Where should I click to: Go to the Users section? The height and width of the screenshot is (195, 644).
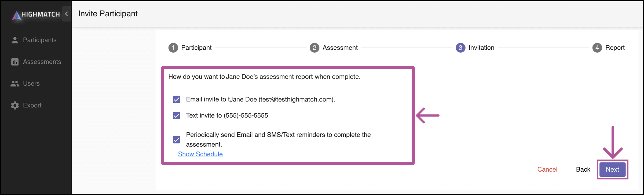31,84
